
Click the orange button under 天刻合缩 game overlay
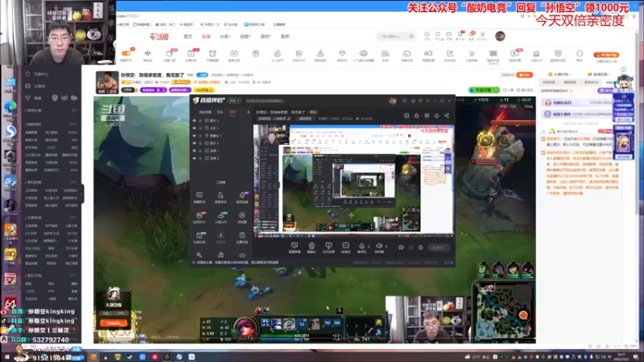[x=114, y=323]
